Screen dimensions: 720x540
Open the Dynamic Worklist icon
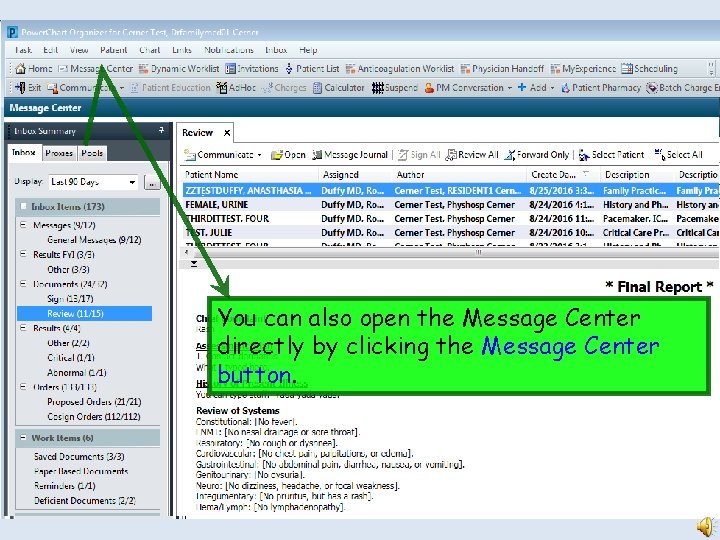coord(144,68)
